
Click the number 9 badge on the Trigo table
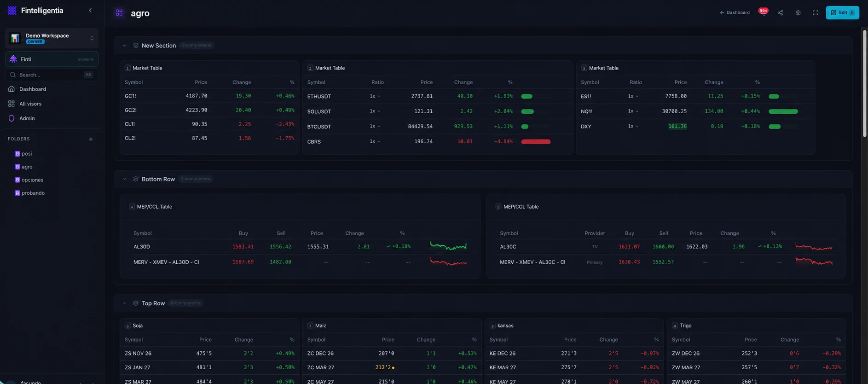click(675, 326)
